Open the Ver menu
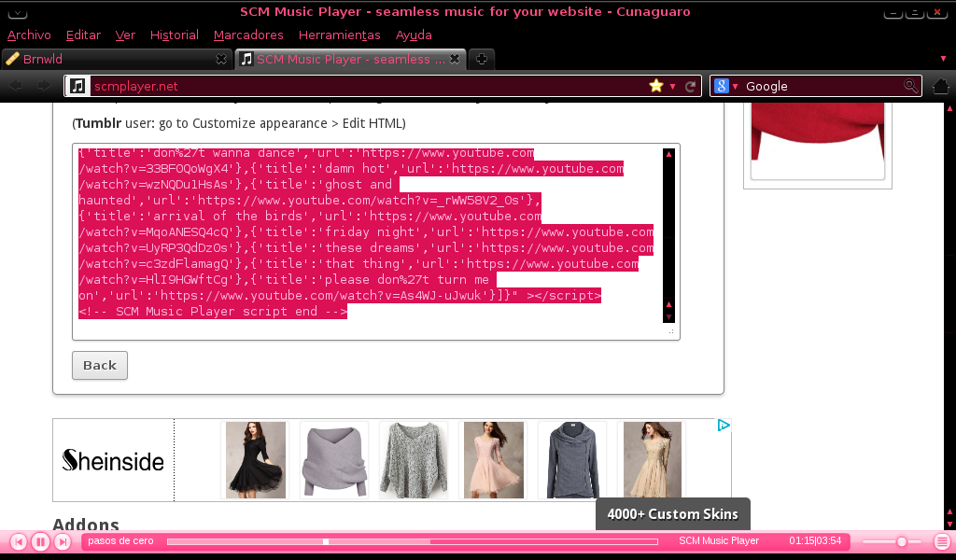Viewport: 956px width, 560px height. (x=125, y=35)
